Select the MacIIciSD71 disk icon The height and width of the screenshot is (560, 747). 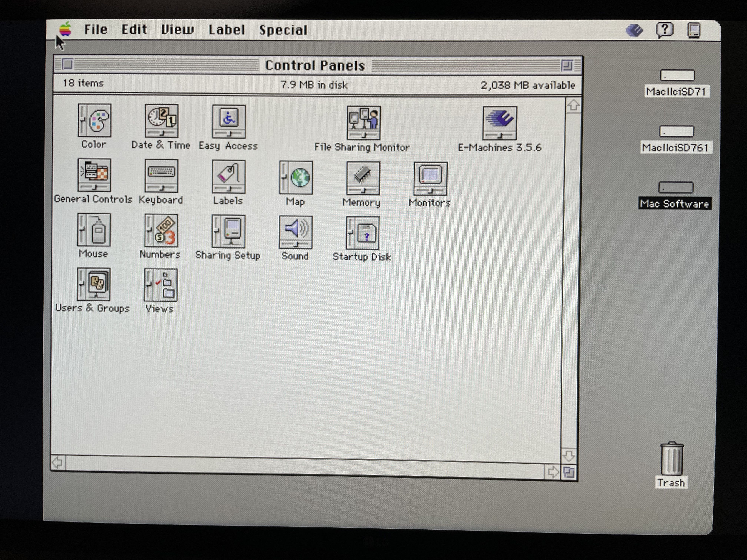(x=677, y=75)
